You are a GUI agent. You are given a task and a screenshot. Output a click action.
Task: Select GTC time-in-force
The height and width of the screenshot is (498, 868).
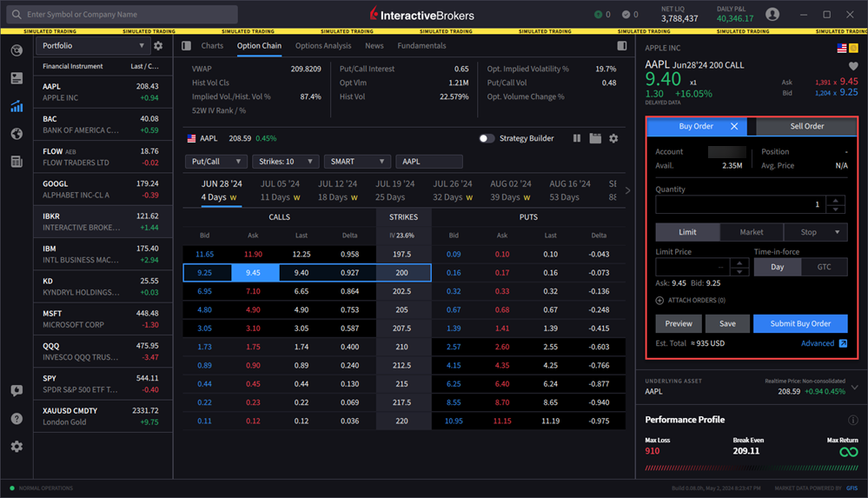point(824,267)
